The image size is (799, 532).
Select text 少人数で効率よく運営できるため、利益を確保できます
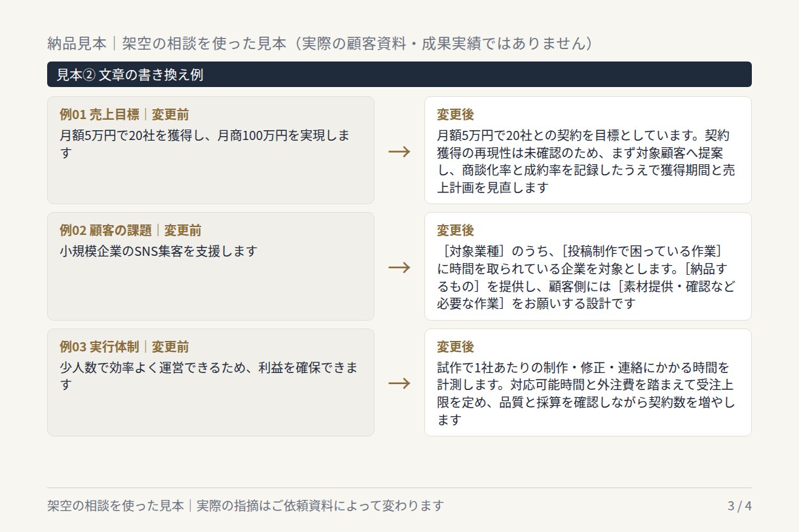[x=210, y=376]
